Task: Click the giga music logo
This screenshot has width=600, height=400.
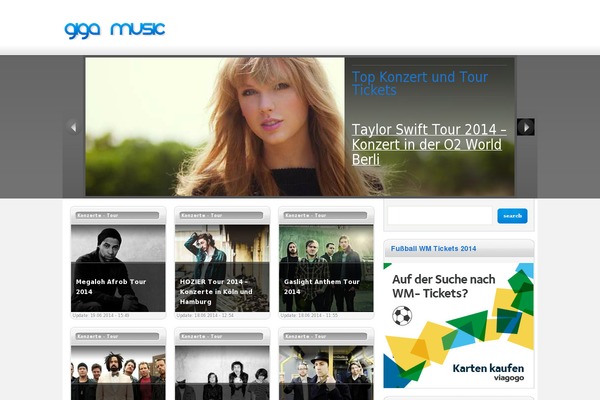Action: (114, 30)
